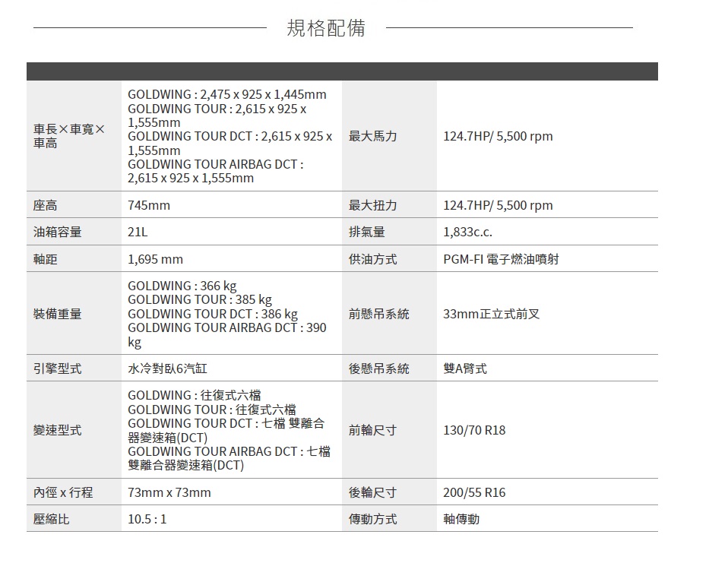Select the 裝備重量 label
The height and width of the screenshot is (563, 728).
[57, 314]
